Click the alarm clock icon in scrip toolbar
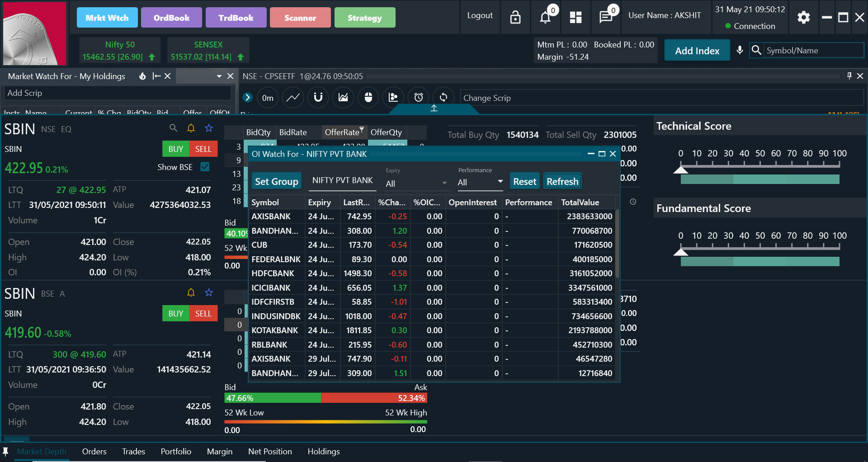Screen dimensions: 868x462 [x=419, y=97]
